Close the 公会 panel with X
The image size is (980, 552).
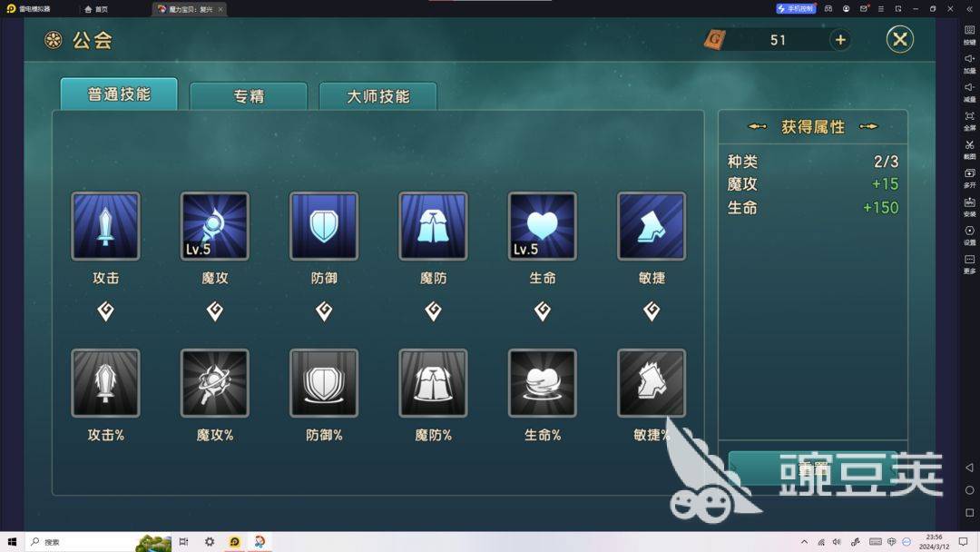900,39
